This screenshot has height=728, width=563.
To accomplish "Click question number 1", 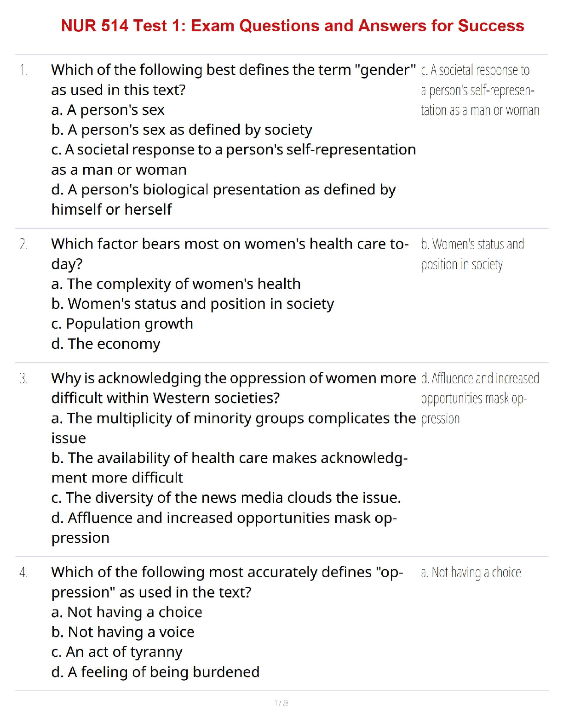I will pyautogui.click(x=23, y=70).
